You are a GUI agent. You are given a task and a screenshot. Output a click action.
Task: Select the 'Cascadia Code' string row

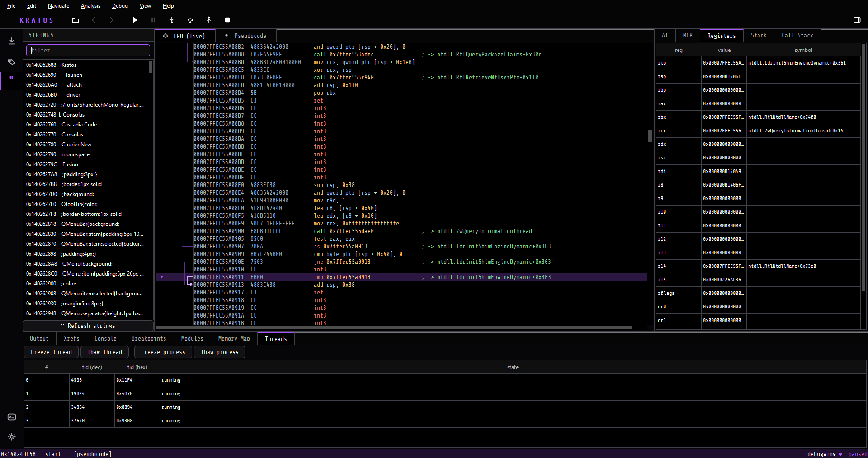[86, 125]
